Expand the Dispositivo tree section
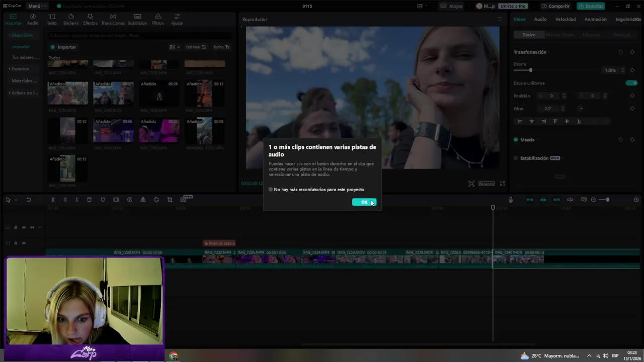 pyautogui.click(x=21, y=35)
